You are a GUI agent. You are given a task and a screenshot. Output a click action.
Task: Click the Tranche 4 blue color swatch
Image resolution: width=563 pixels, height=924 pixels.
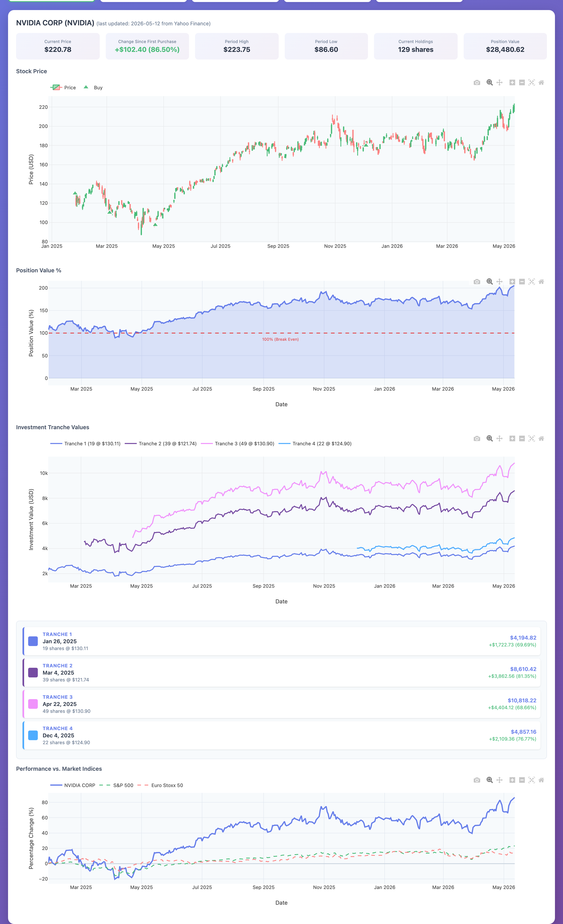coord(33,735)
